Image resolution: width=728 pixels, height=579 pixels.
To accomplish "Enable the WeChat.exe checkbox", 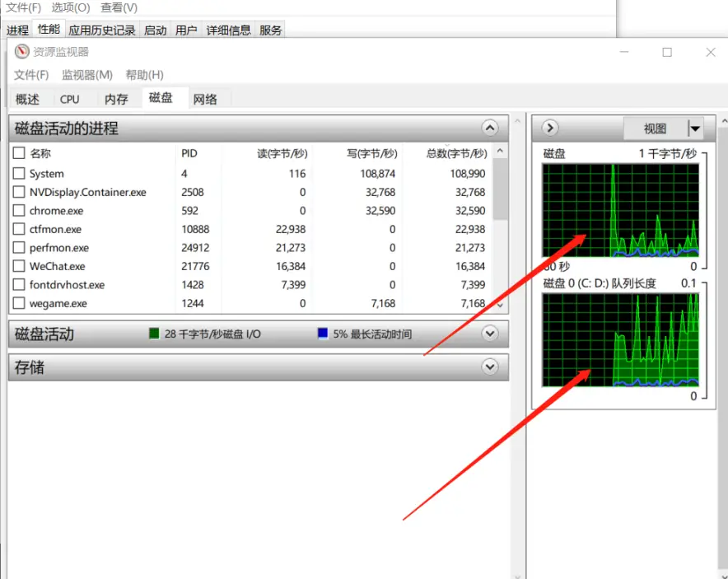I will [19, 267].
